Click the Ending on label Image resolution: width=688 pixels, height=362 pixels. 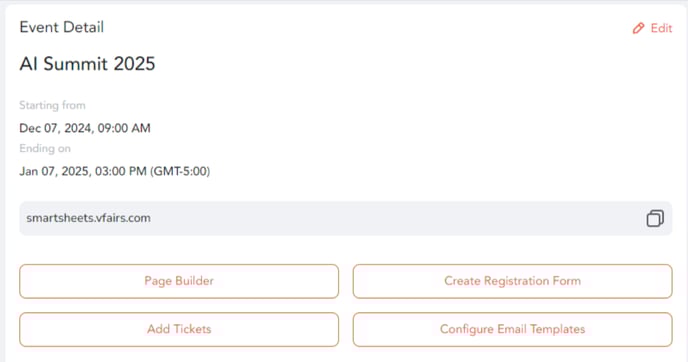[45, 148]
